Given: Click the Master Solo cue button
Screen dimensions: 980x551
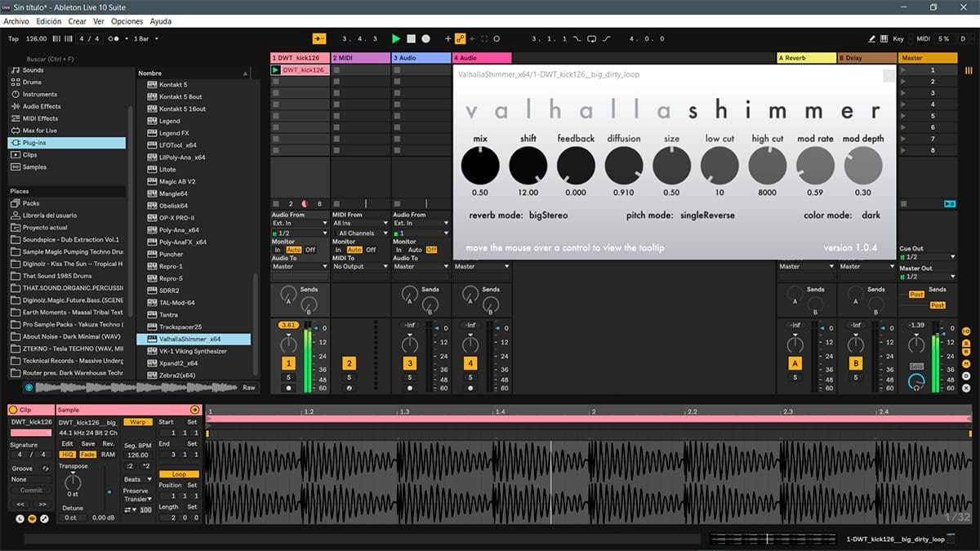Looking at the screenshot, I should tap(916, 367).
